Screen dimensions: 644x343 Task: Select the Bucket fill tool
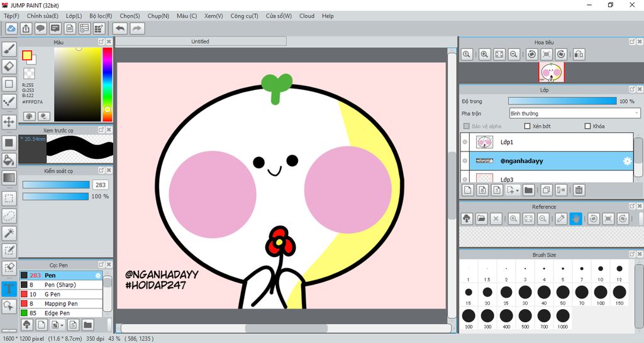coord(9,160)
